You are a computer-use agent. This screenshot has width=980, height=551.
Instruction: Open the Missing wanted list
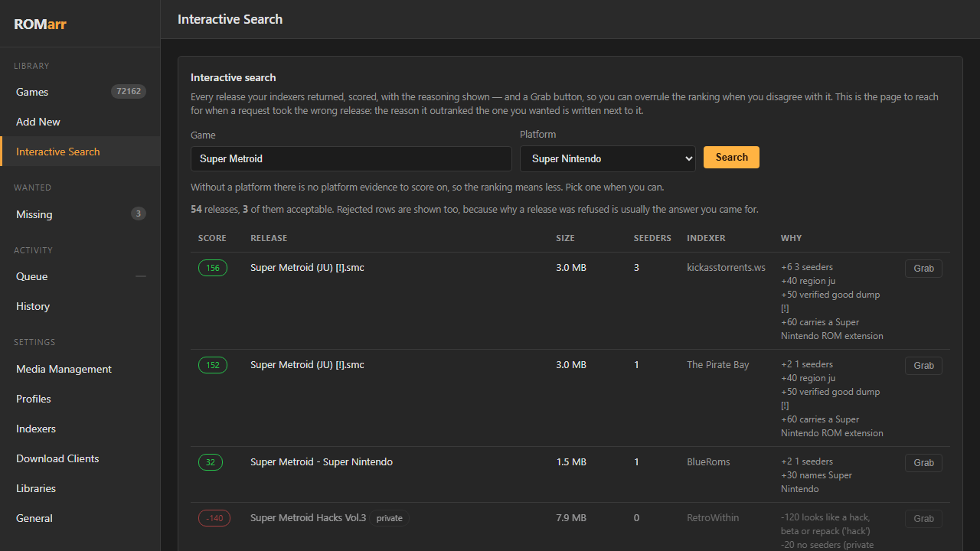tap(80, 214)
